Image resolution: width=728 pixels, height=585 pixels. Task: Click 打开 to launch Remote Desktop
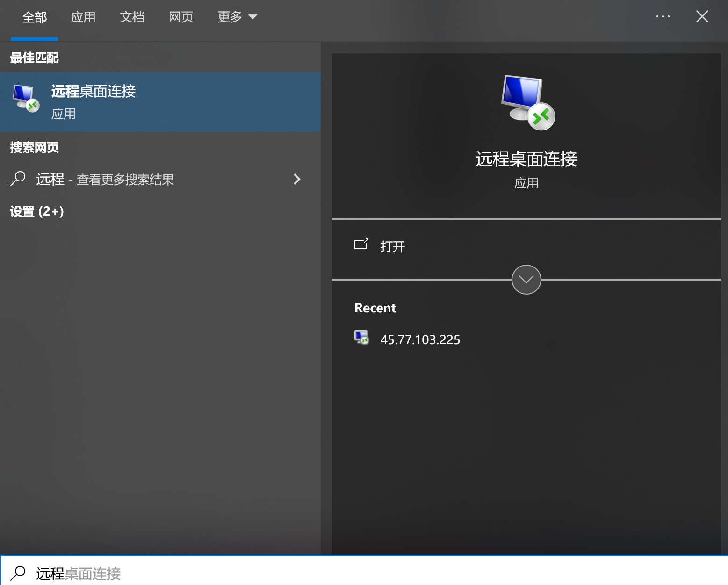pos(526,246)
